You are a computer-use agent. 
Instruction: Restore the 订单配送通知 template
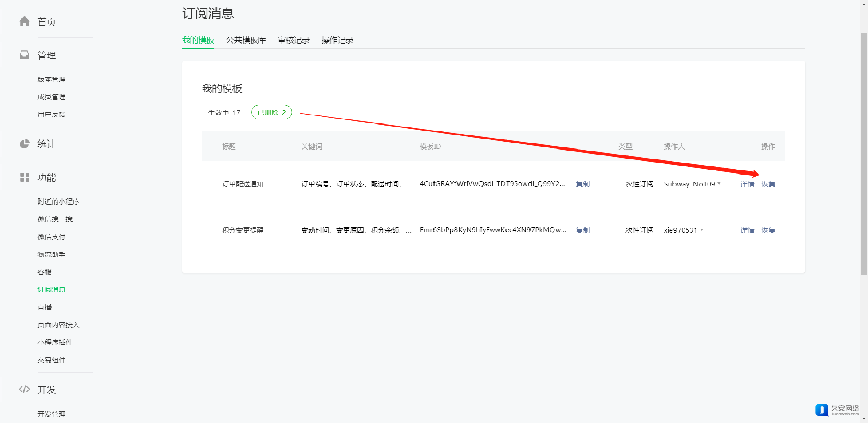pyautogui.click(x=768, y=184)
